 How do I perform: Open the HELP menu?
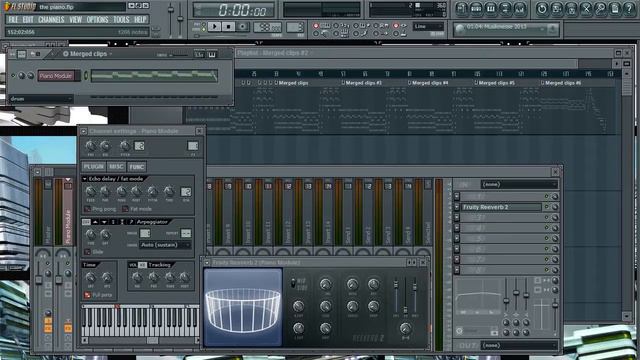(140, 20)
